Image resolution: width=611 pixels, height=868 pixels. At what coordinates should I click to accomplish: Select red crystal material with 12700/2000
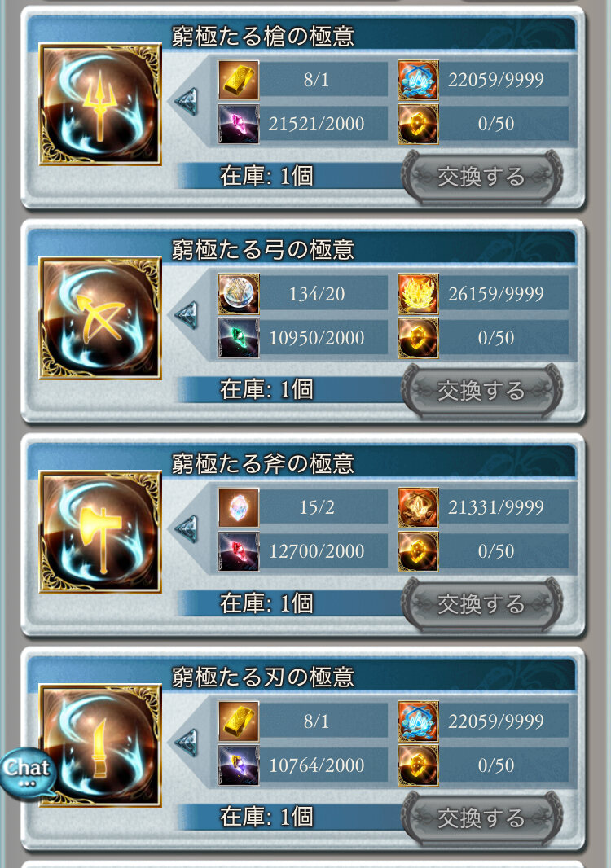pos(238,551)
